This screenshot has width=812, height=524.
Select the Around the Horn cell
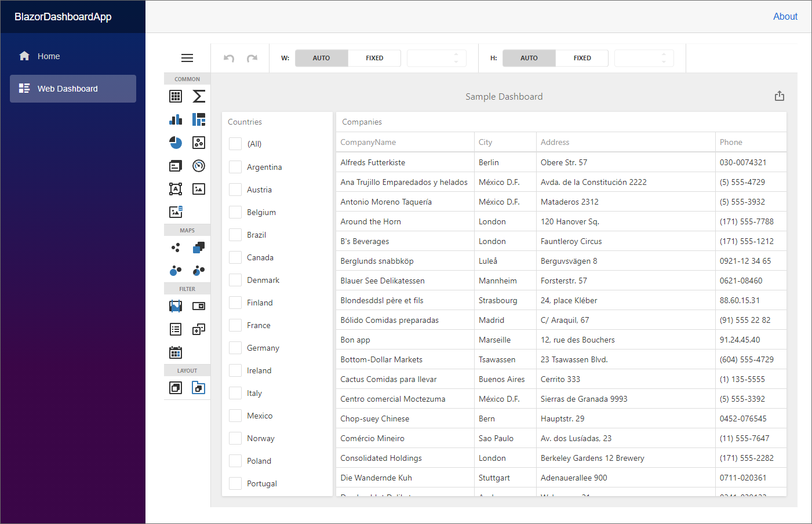pos(405,221)
